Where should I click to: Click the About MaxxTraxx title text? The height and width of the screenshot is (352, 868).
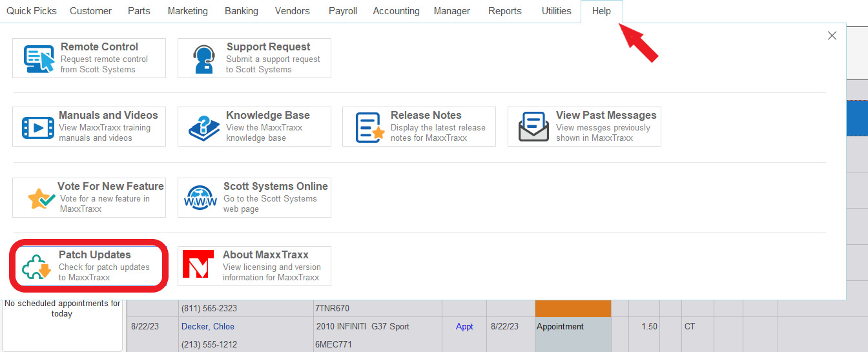(x=266, y=255)
